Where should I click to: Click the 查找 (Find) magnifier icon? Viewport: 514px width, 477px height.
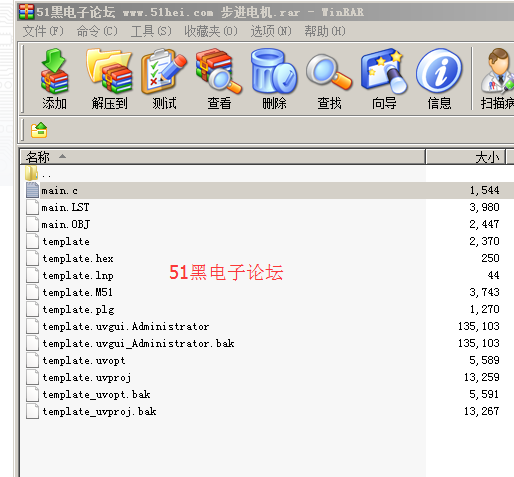pyautogui.click(x=329, y=72)
